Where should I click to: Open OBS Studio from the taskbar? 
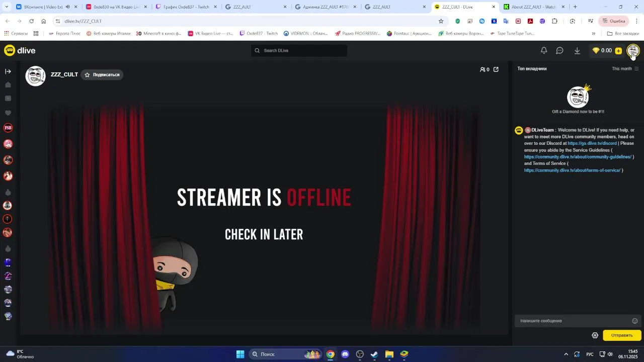tap(360, 354)
